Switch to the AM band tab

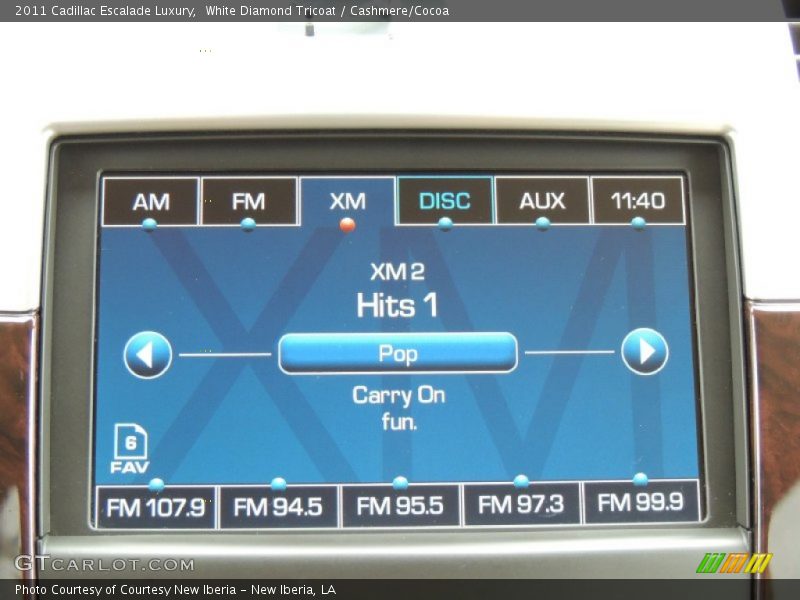(x=151, y=202)
